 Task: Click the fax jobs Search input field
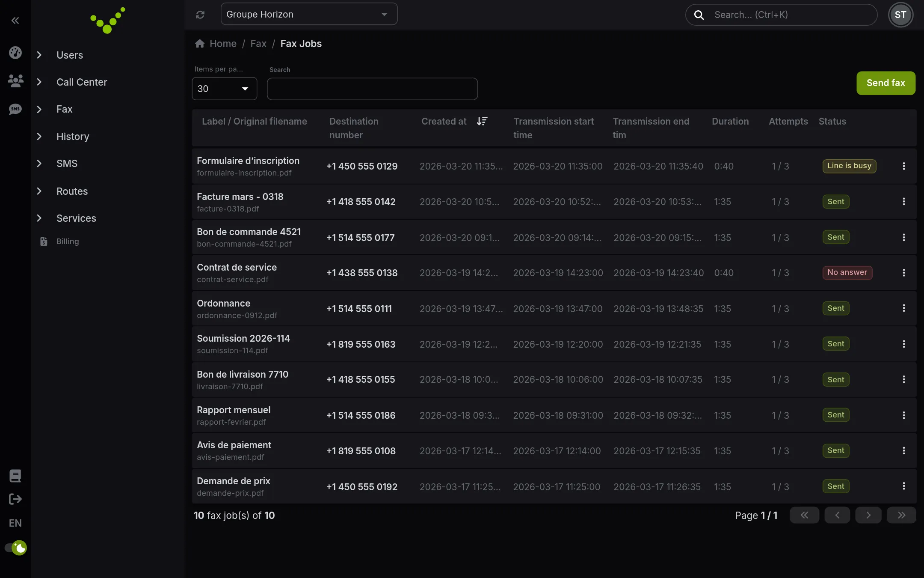pyautogui.click(x=372, y=89)
